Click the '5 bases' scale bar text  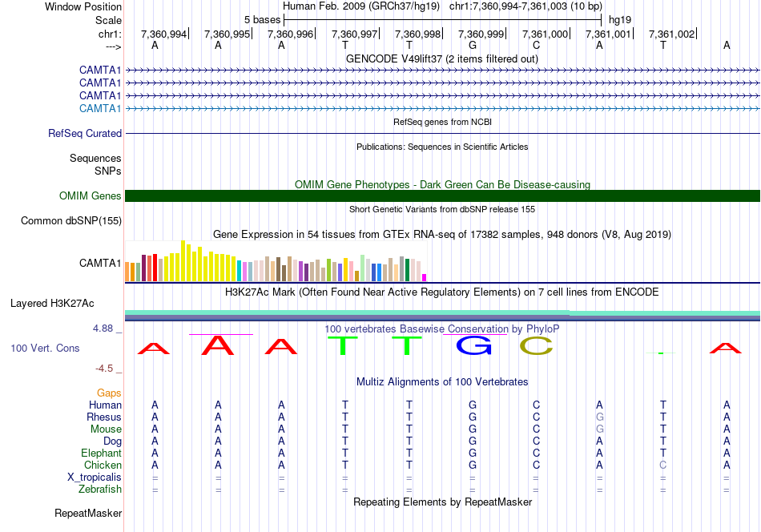coord(262,20)
